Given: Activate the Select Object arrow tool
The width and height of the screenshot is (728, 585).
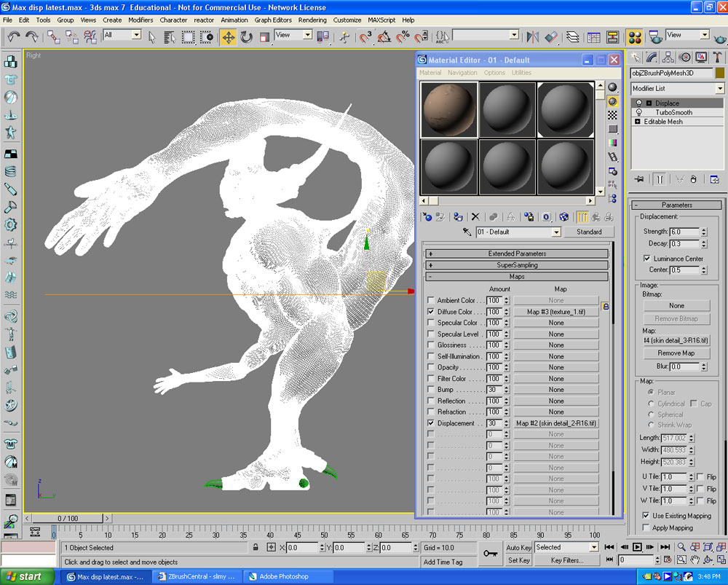Looking at the screenshot, I should pyautogui.click(x=152, y=37).
